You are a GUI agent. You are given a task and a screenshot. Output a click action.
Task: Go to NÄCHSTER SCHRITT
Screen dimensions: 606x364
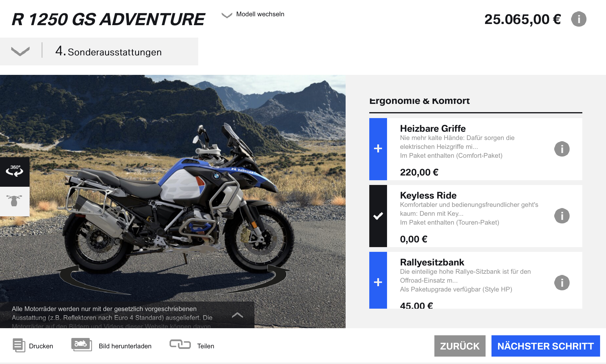(x=546, y=346)
